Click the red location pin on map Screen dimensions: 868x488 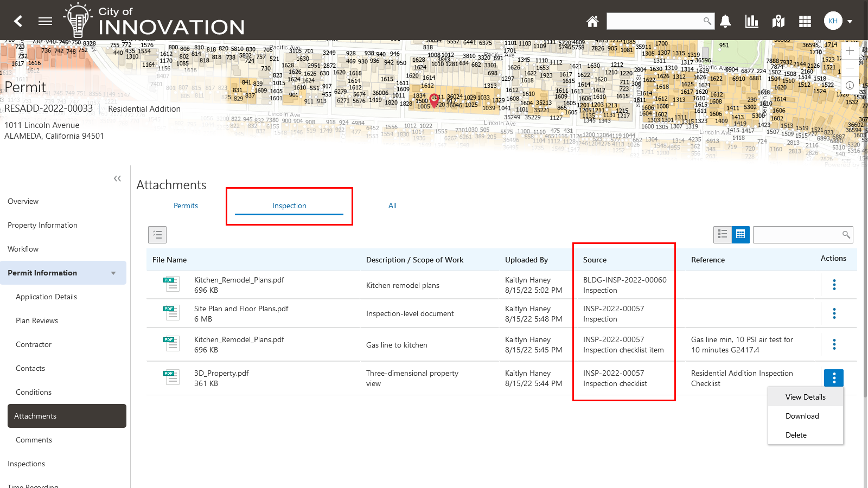434,100
